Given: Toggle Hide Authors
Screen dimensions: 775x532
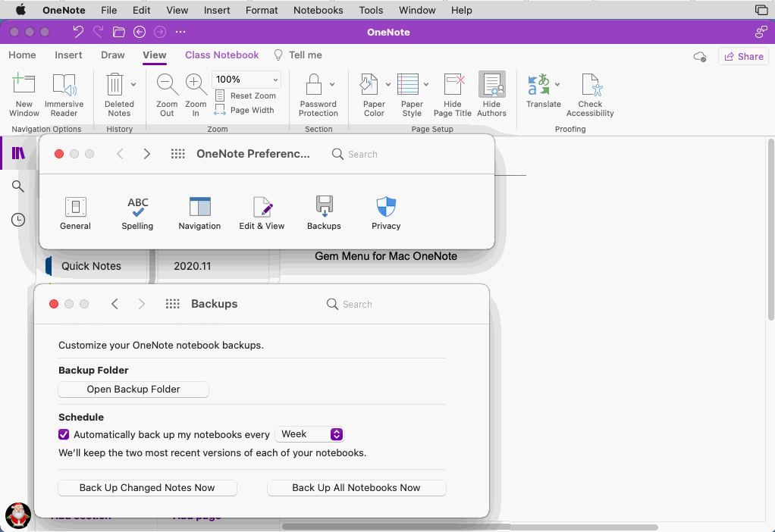Looking at the screenshot, I should [492, 94].
